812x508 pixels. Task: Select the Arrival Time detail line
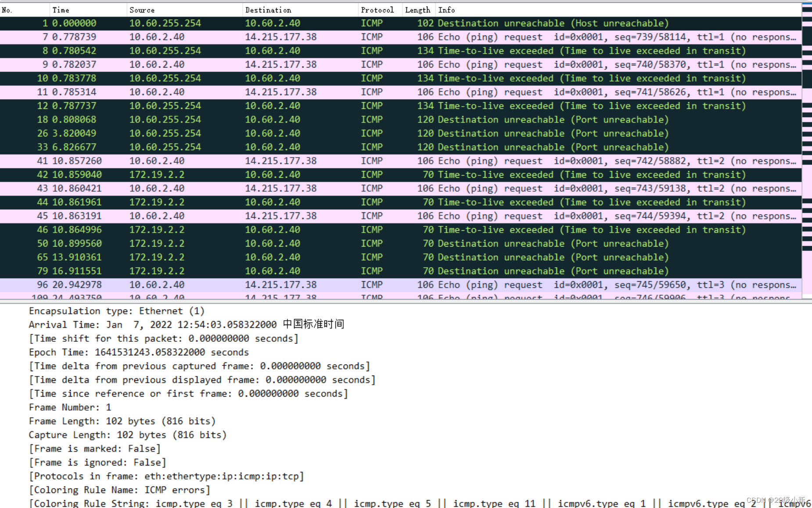(187, 325)
